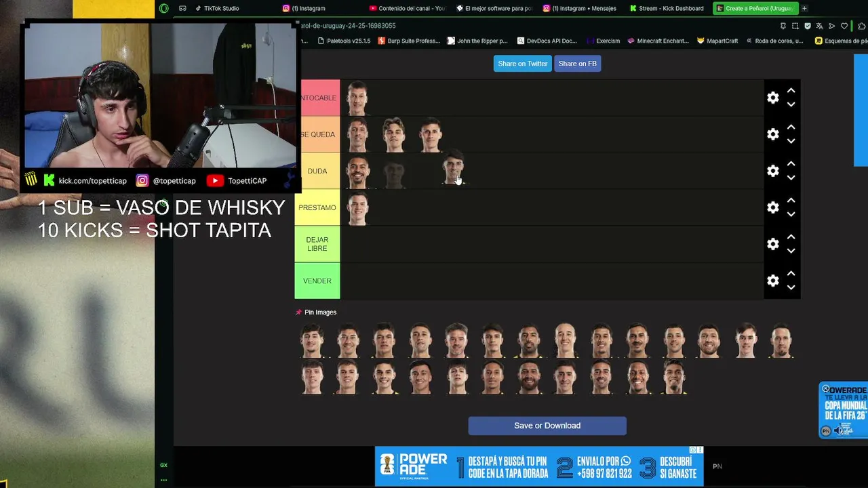Open Paletools v25.1.5 bookmark
This screenshot has width=868, height=488.
344,41
